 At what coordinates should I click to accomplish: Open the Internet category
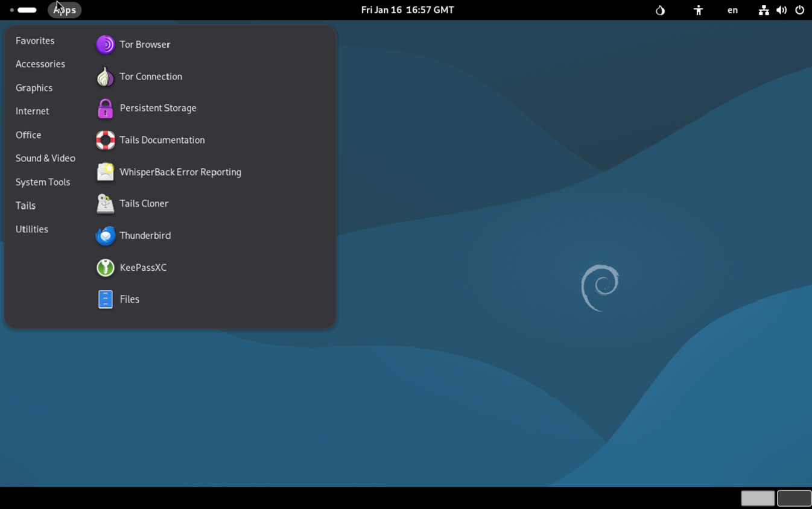click(x=32, y=111)
